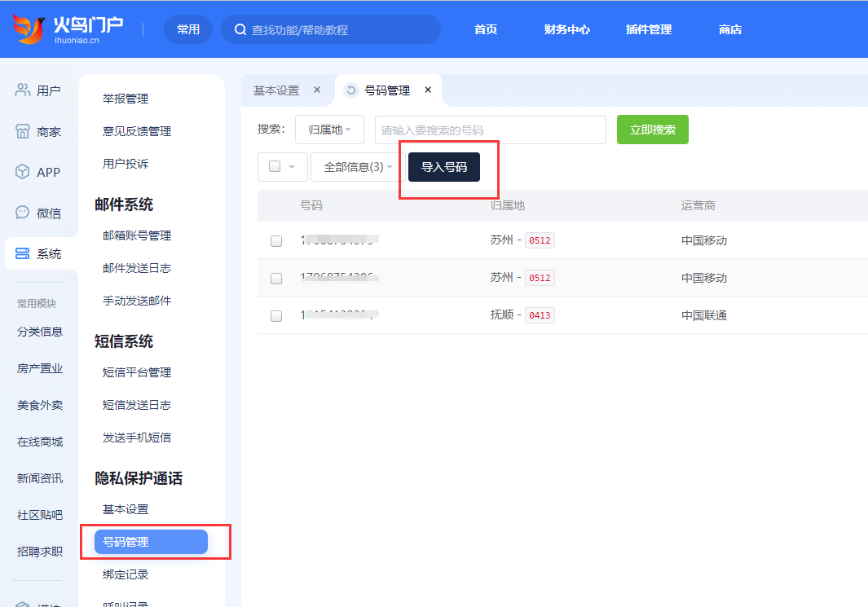868x607 pixels.
Task: Open the APP cube icon in sidebar
Action: click(22, 172)
